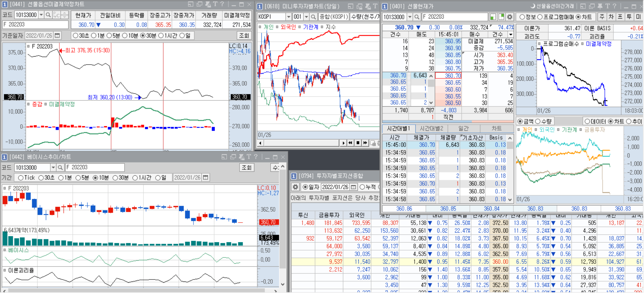Click the T font icon in 0442 title bar

249,157
